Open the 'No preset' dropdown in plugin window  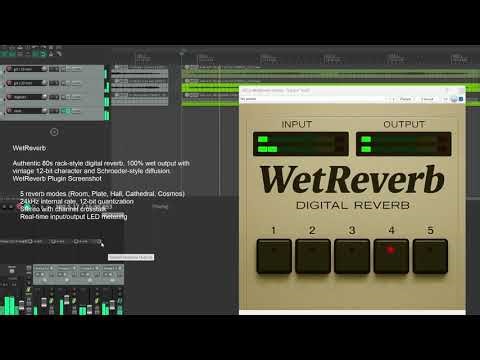click(x=312, y=99)
